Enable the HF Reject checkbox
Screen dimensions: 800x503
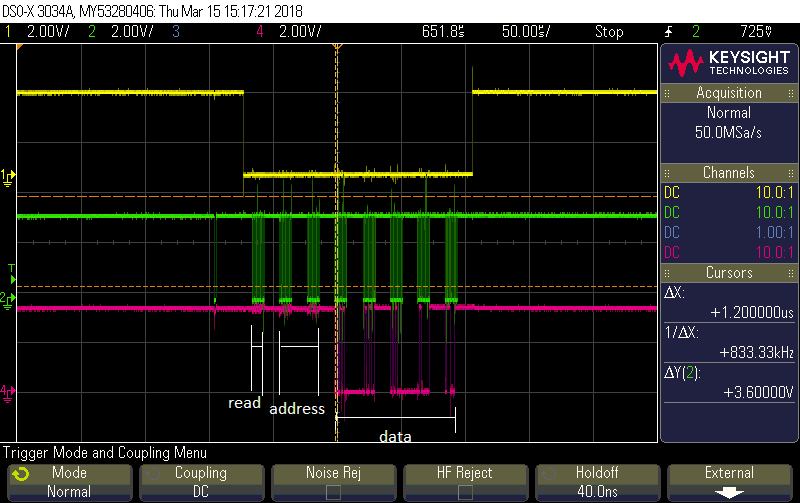click(x=465, y=492)
